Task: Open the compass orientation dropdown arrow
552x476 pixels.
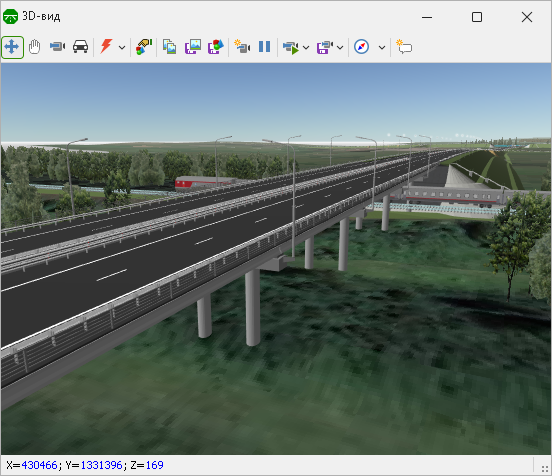Action: click(x=382, y=47)
